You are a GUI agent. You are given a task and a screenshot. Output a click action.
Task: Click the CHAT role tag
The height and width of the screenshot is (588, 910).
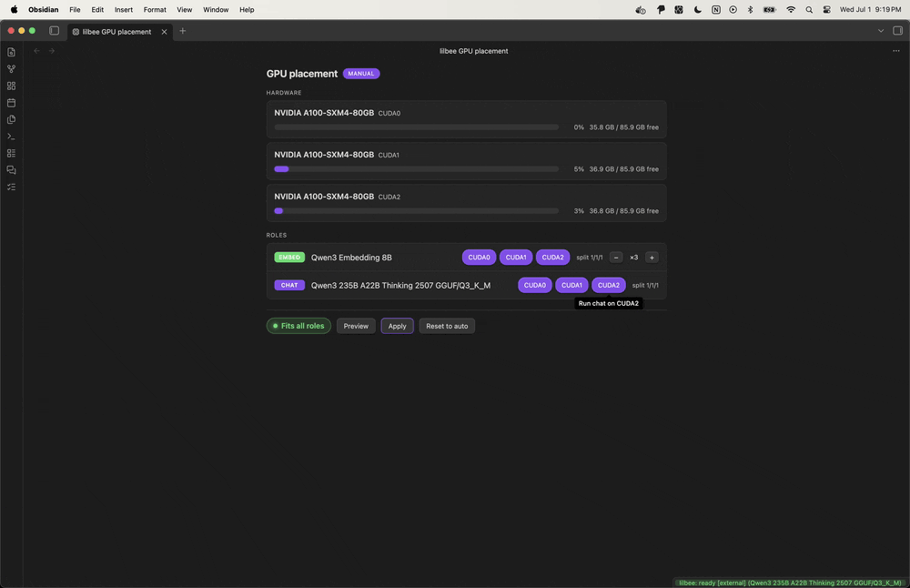click(289, 285)
